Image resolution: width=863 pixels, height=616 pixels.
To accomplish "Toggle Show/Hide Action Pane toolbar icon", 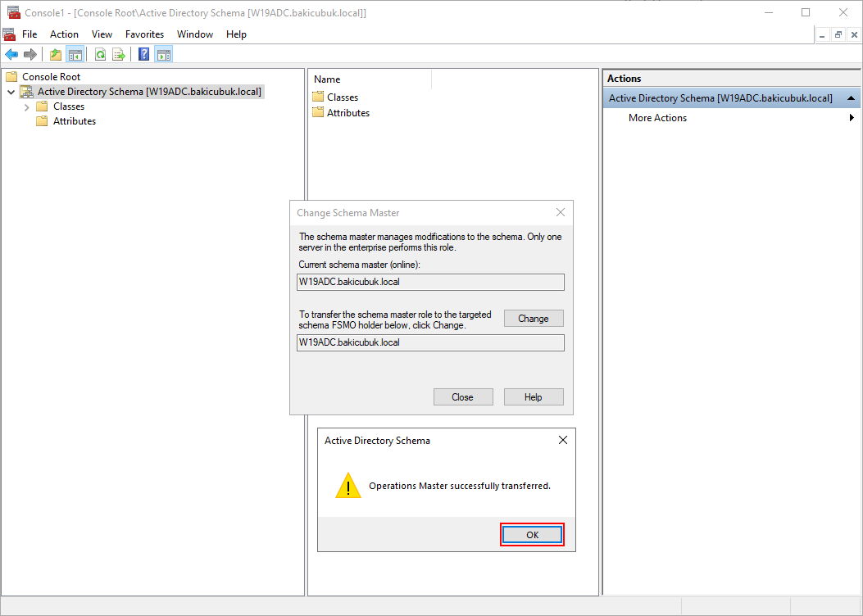I will (x=163, y=54).
